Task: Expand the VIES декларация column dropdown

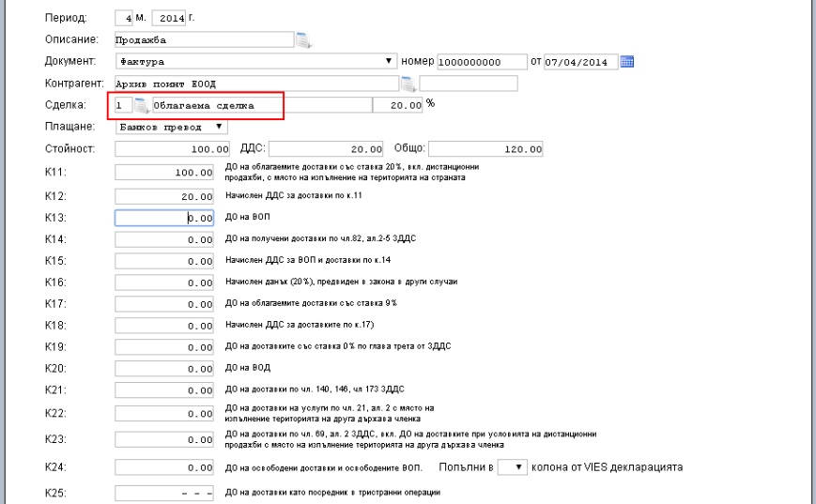Action: [507, 466]
